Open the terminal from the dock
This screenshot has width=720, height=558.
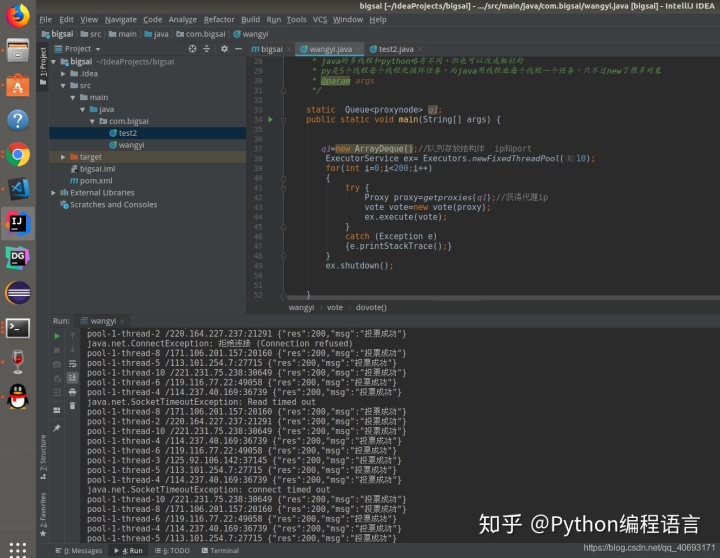coord(17,327)
